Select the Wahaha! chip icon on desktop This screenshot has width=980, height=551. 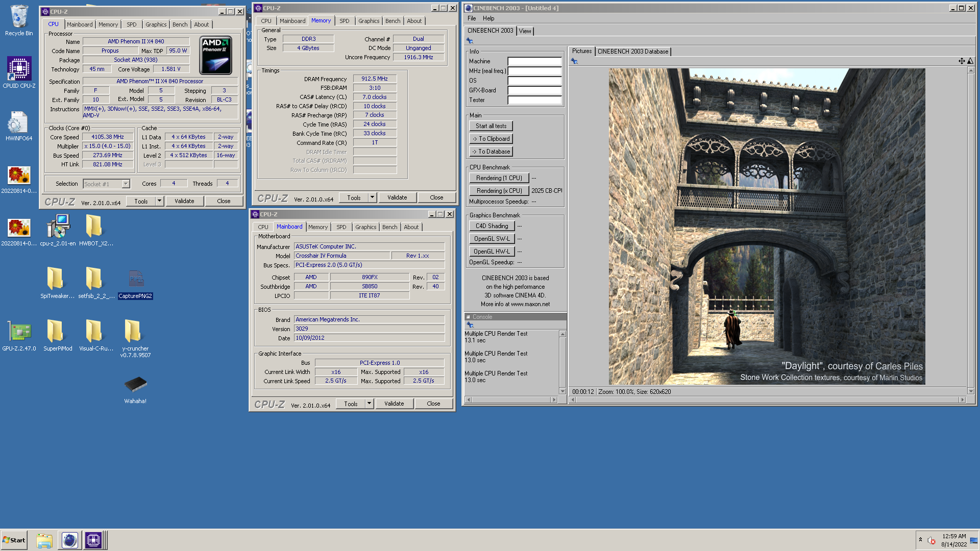click(x=135, y=389)
